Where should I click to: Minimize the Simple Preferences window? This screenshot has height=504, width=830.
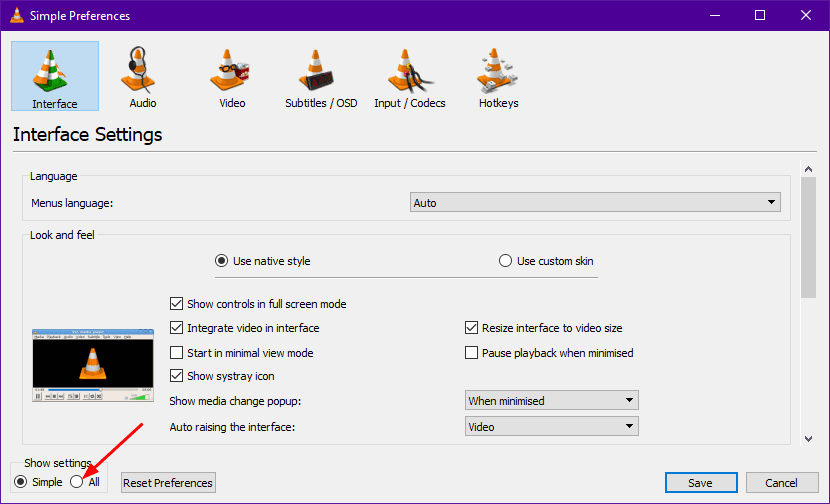[715, 15]
